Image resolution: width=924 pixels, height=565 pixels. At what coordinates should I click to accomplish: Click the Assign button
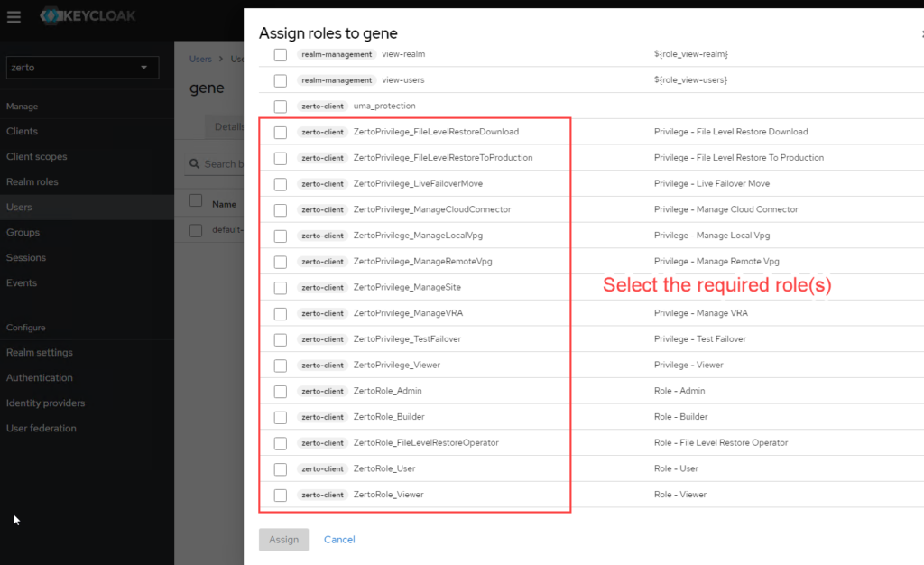(x=283, y=539)
